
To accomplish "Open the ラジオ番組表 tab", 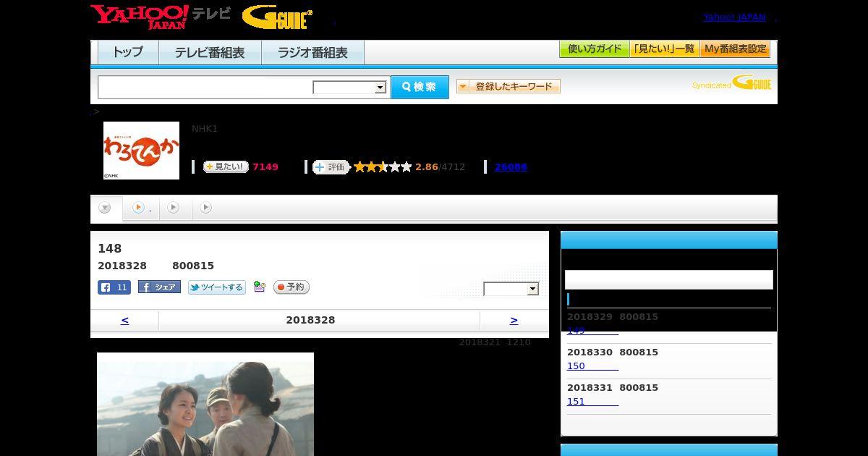I will pos(312,53).
